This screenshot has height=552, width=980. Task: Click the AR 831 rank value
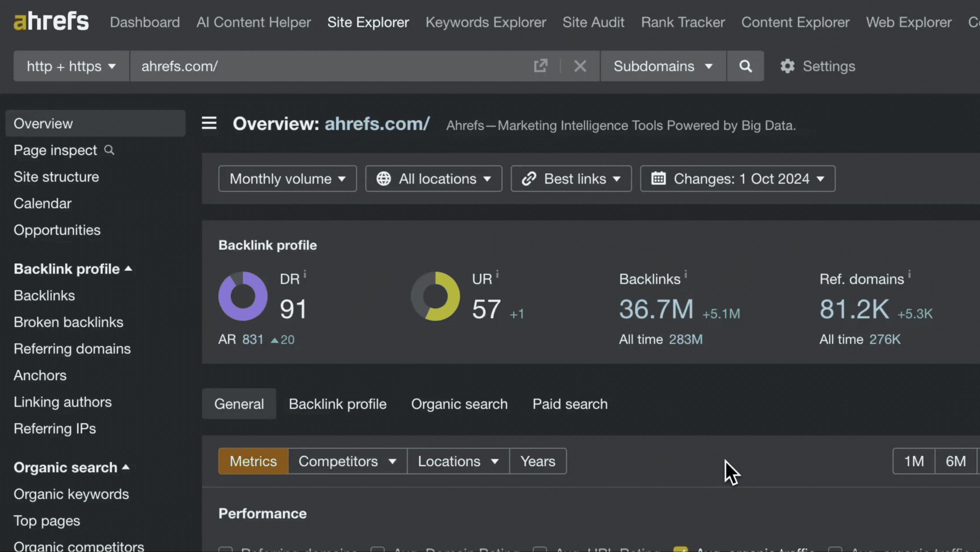[253, 339]
